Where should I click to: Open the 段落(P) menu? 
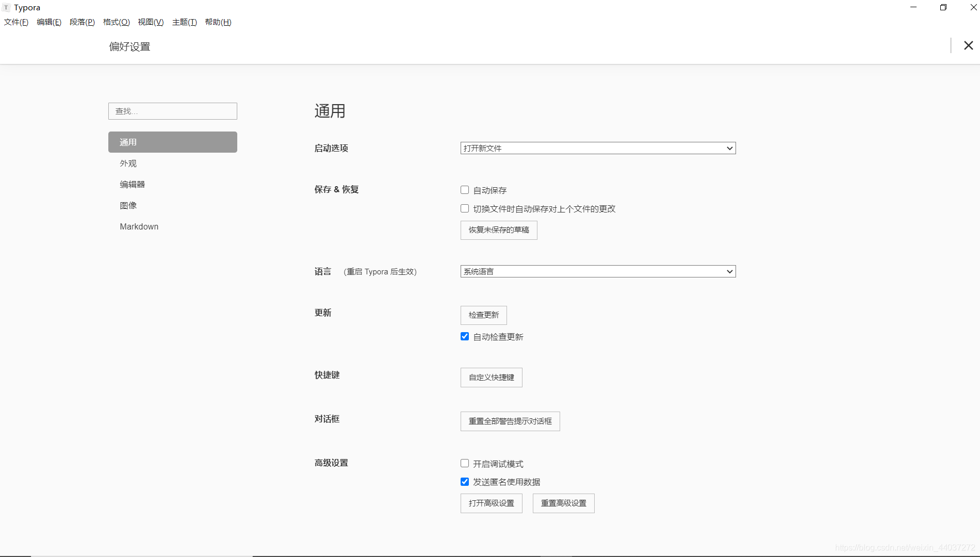pyautogui.click(x=82, y=22)
